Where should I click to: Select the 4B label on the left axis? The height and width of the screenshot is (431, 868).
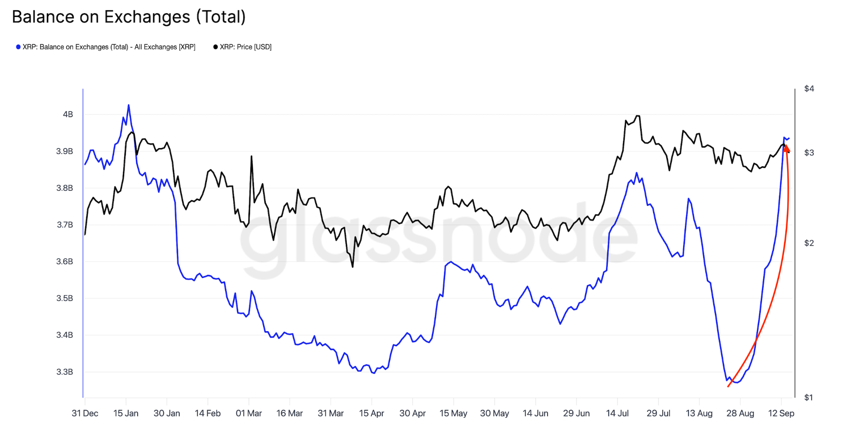[68, 115]
